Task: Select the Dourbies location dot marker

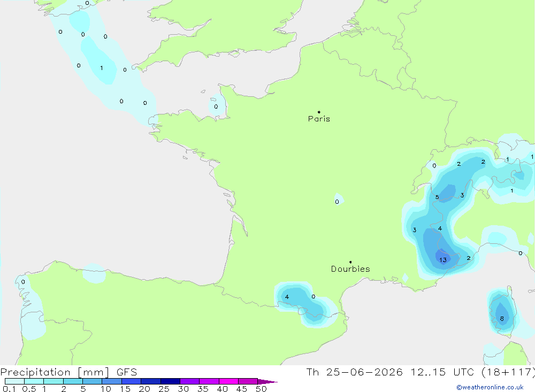Action: point(350,262)
